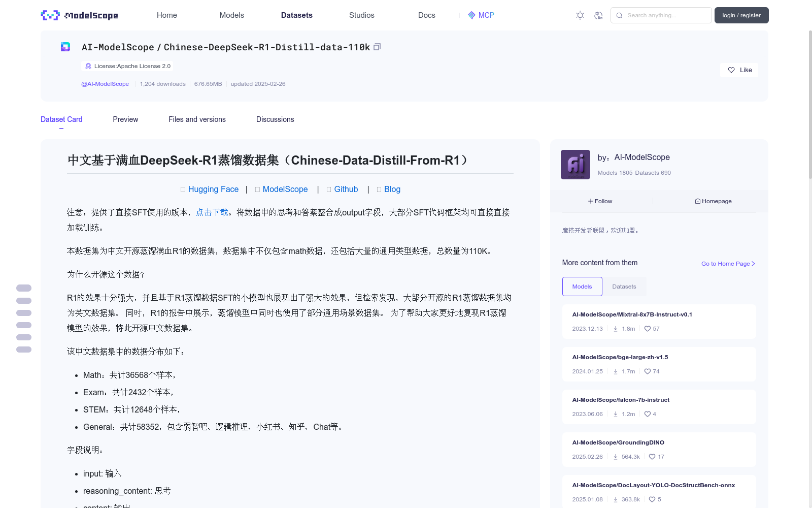Click the last floating outline marker

pos(24,350)
